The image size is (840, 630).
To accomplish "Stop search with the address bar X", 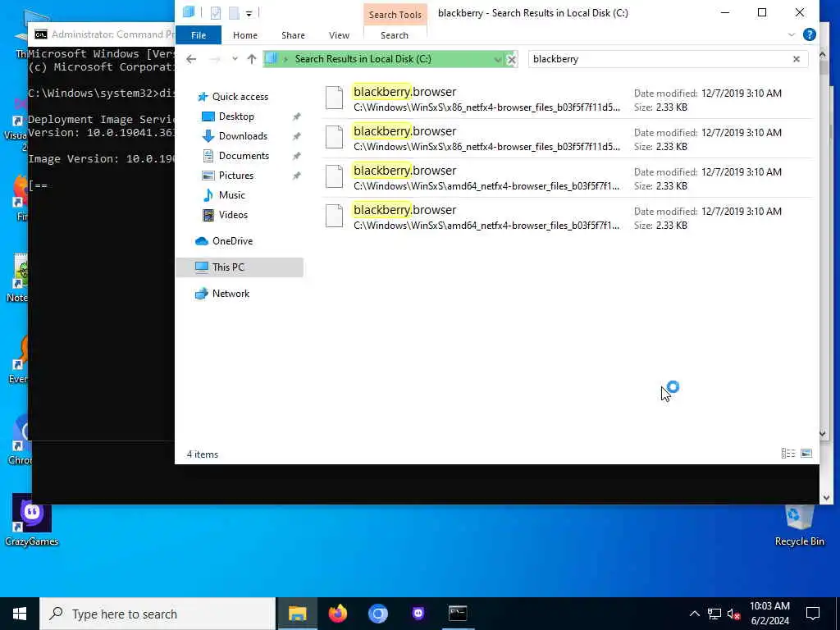I will click(x=512, y=59).
